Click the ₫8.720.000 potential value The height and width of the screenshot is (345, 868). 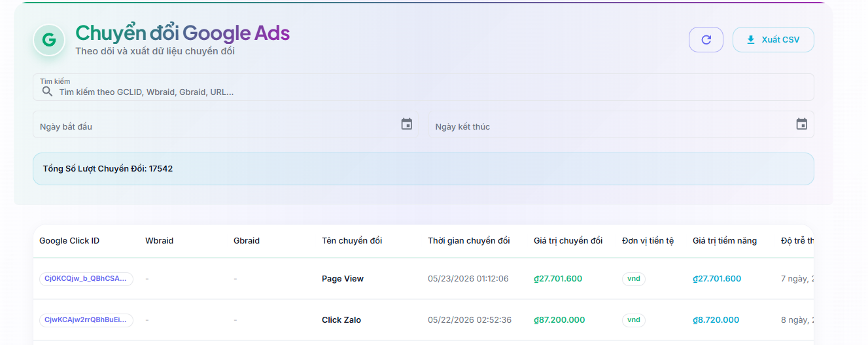[x=716, y=320]
